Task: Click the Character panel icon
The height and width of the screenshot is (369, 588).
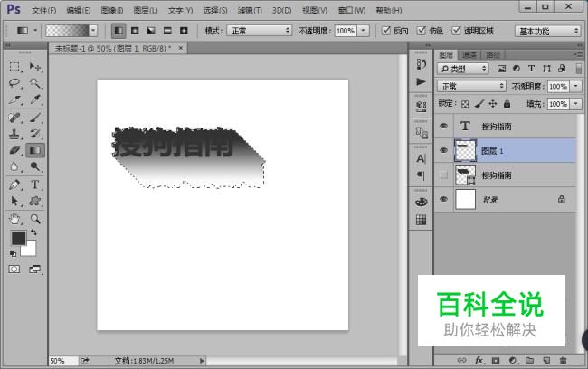Action: tap(421, 158)
